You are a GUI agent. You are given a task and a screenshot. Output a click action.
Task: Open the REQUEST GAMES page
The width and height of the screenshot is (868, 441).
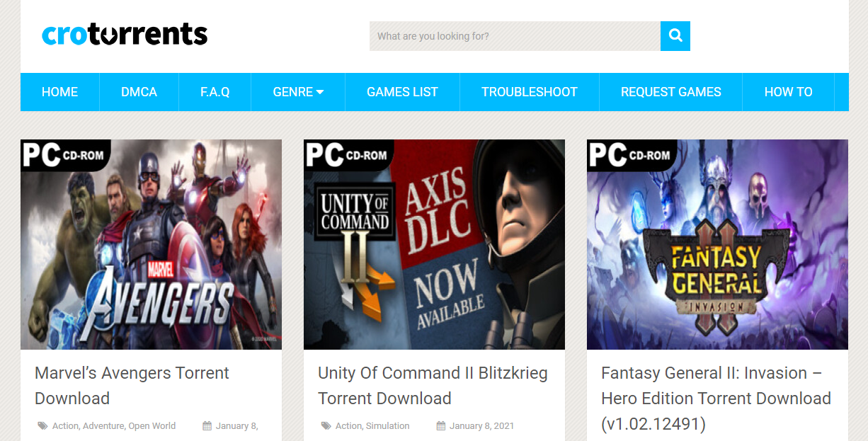click(x=671, y=92)
